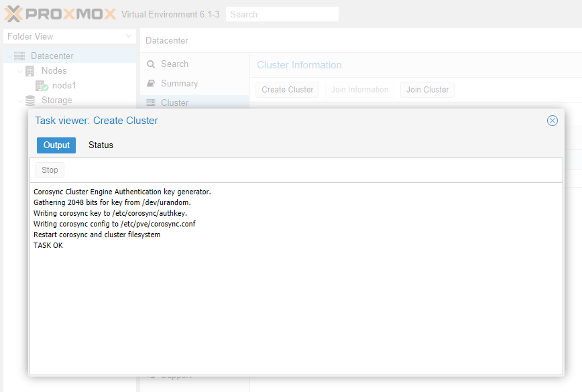This screenshot has width=582, height=392.
Task: Click the Join Cluster button
Action: click(x=427, y=90)
